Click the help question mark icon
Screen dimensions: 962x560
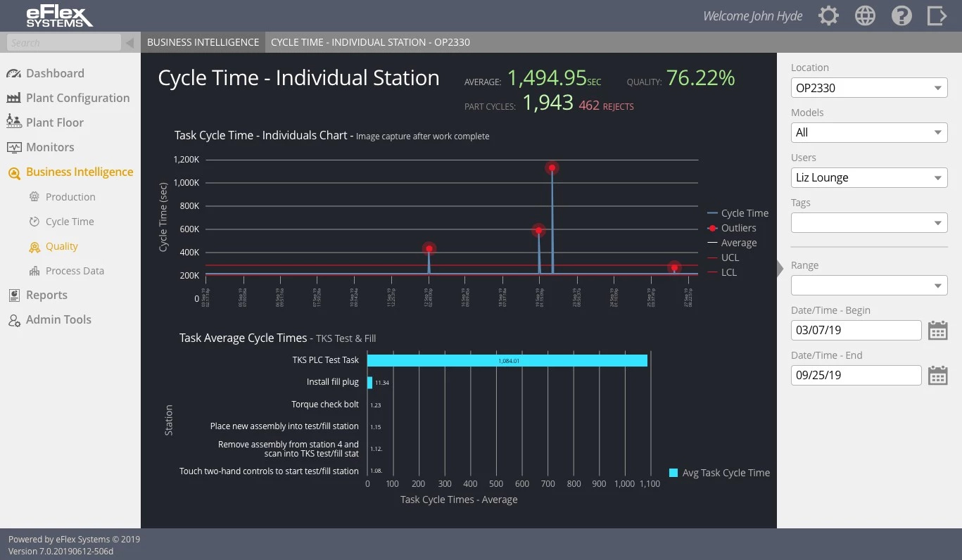(901, 15)
